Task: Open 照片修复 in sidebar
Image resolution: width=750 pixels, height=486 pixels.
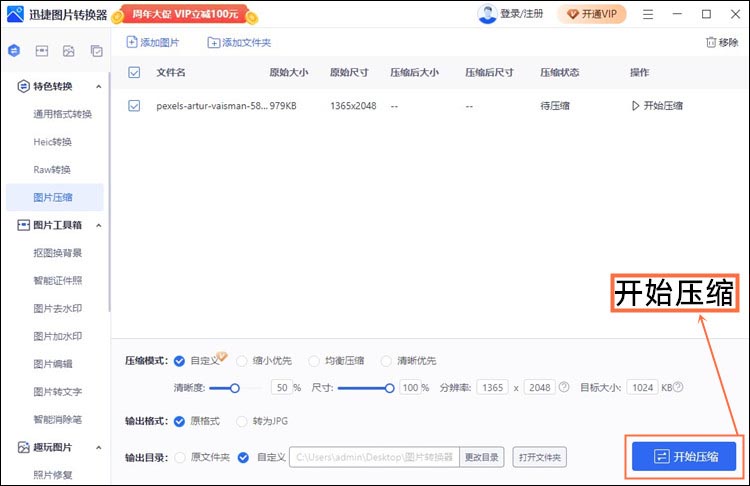Action: pyautogui.click(x=53, y=475)
